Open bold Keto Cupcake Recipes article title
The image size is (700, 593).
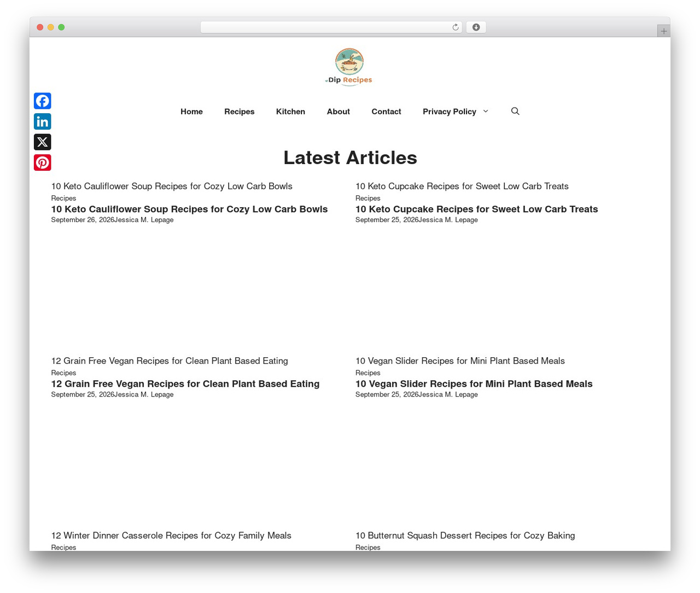click(477, 209)
